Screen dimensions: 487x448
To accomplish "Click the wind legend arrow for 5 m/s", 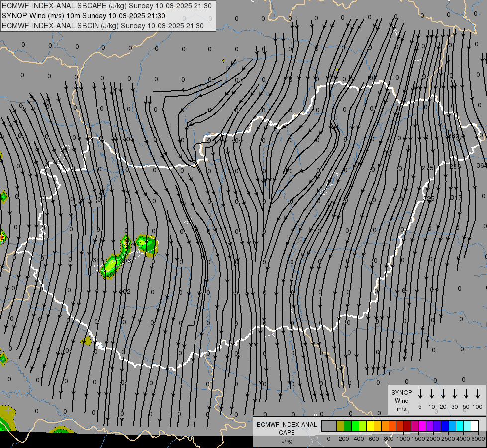I will pyautogui.click(x=420, y=394).
